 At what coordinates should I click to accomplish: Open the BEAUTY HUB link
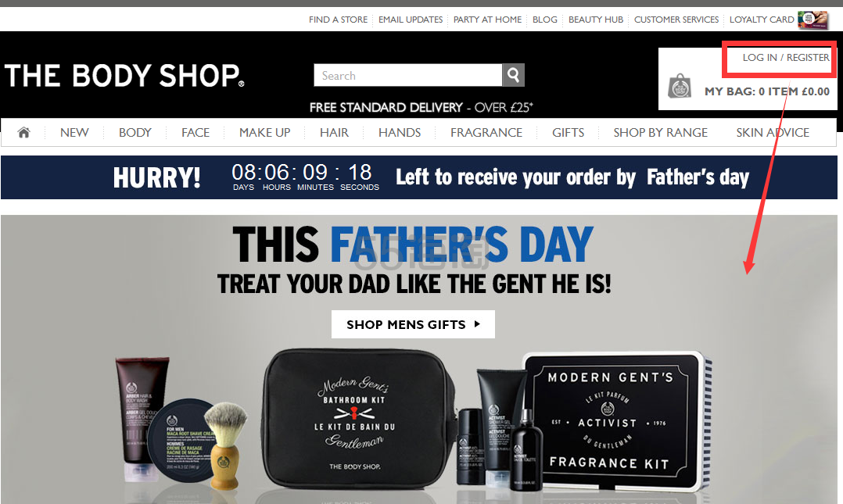pos(596,20)
